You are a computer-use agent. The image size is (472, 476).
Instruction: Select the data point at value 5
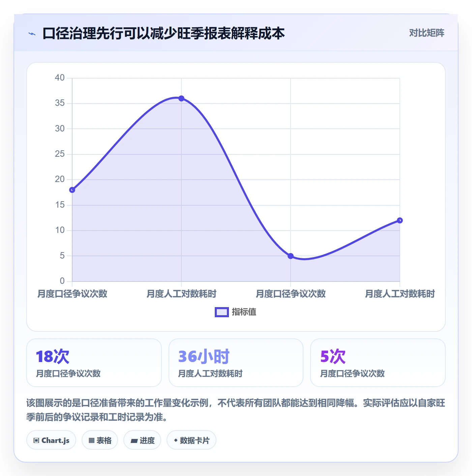click(291, 256)
